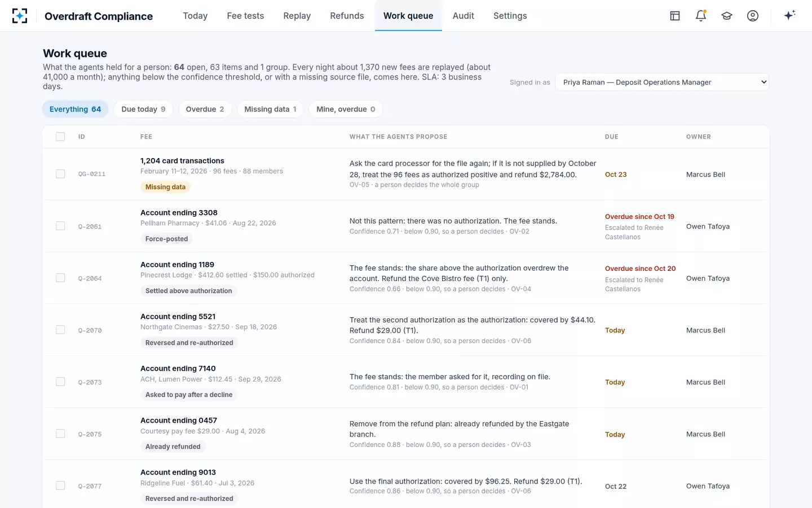Open the graduation cap learning icon
The image size is (812, 508).
727,16
